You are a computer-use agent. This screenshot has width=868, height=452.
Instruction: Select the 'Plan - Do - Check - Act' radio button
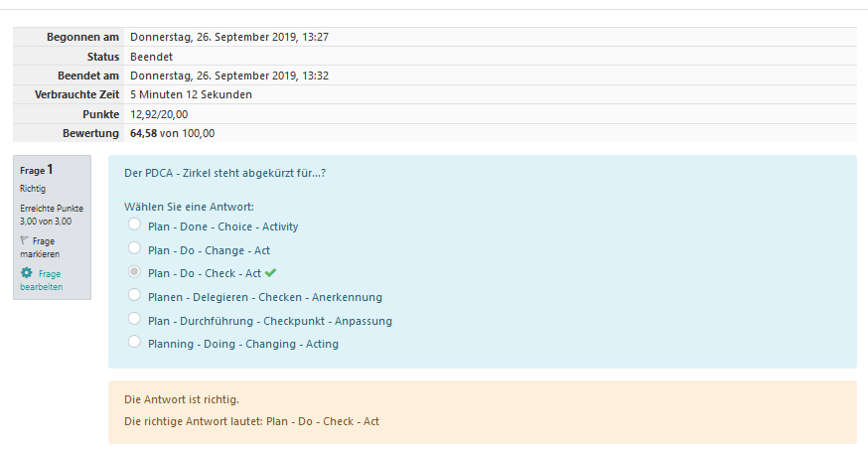point(134,273)
